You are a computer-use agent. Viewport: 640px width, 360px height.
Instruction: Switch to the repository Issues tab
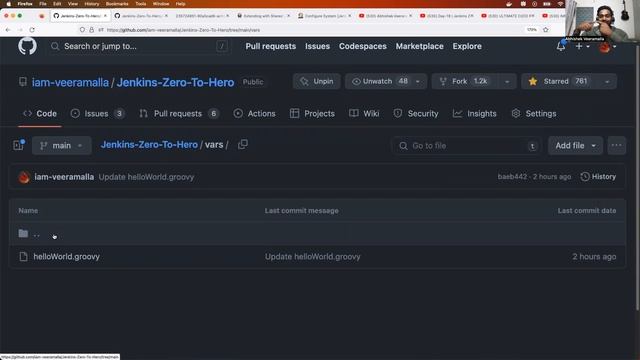(97, 113)
